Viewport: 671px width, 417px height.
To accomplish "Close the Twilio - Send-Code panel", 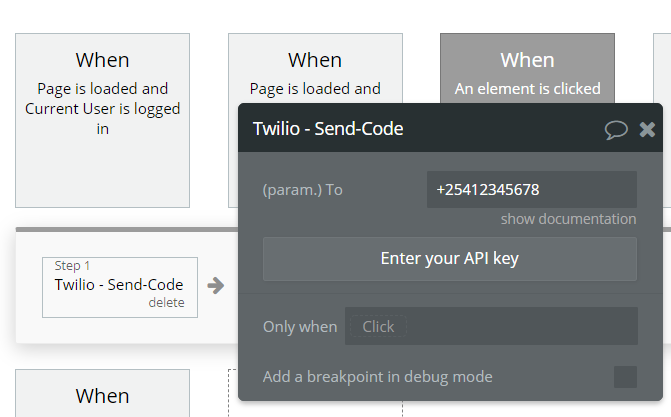I will 647,129.
